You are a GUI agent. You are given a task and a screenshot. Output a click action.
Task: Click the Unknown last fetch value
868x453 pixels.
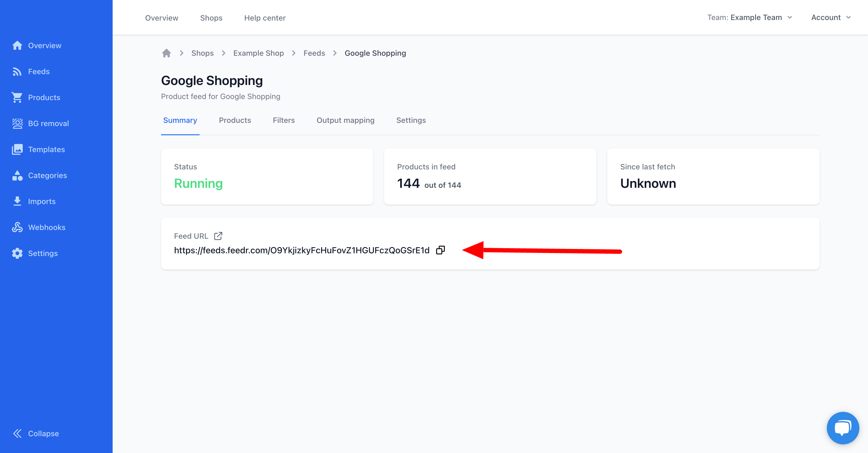(x=648, y=183)
